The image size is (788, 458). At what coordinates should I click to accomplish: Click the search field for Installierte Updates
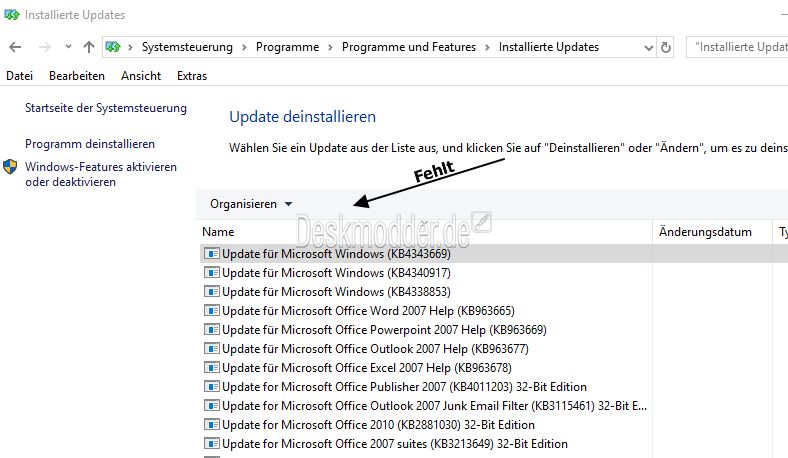click(738, 47)
